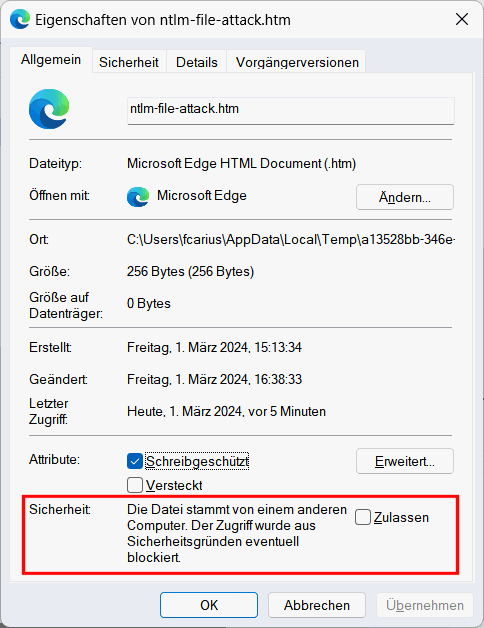Click the Edge icon in the title bar
The width and height of the screenshot is (484, 628).
coord(20,19)
